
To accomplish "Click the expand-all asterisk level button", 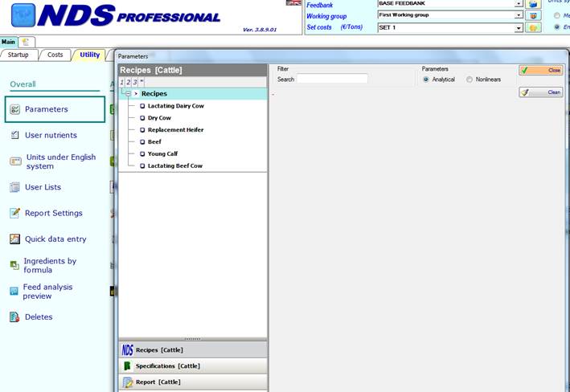I will tap(141, 82).
